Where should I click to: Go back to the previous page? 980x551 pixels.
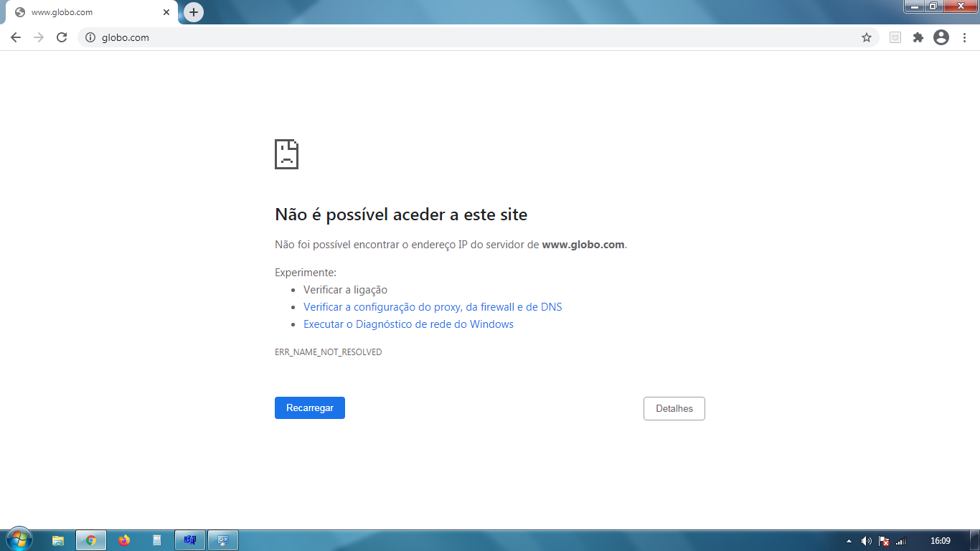click(x=16, y=37)
